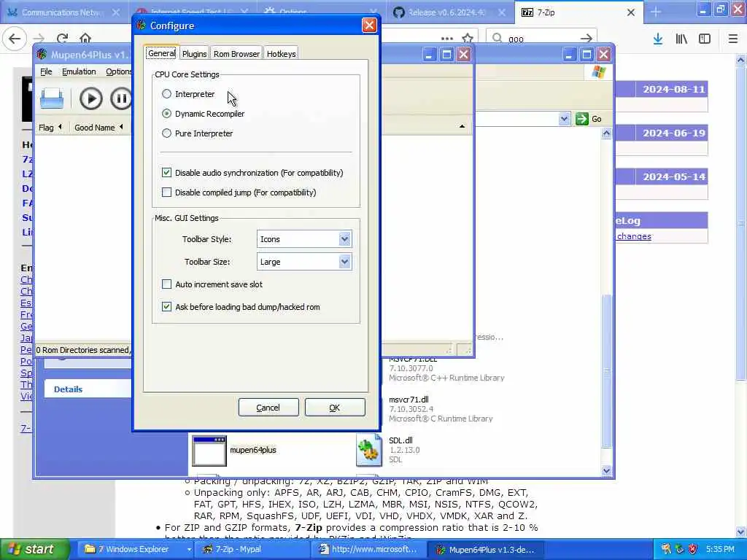
Task: Pause emulation with the pause icon
Action: tap(121, 98)
